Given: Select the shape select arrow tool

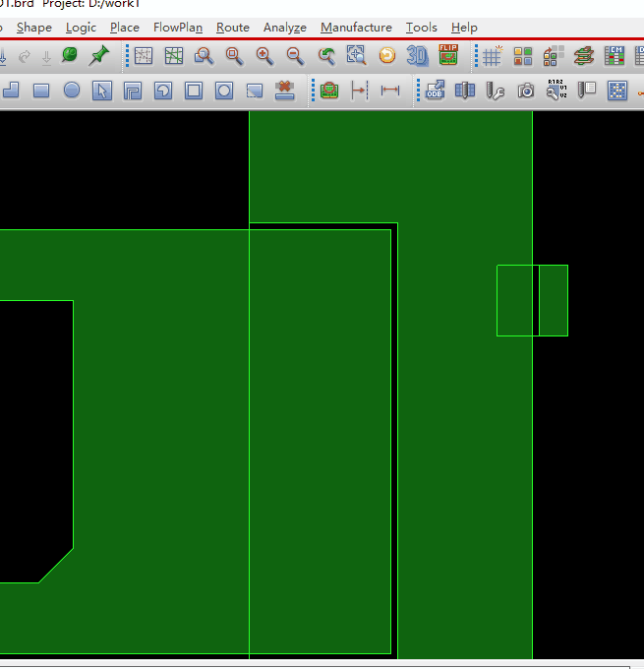Looking at the screenshot, I should tap(101, 91).
